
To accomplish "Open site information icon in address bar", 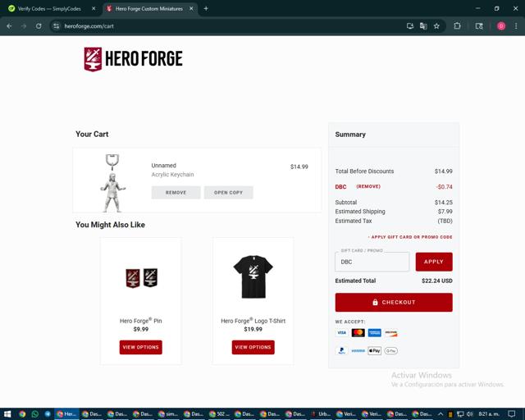I will (x=57, y=26).
